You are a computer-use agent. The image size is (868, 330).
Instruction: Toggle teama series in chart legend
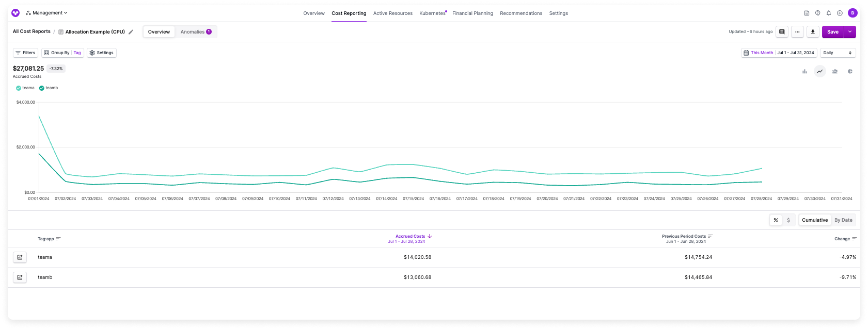25,88
